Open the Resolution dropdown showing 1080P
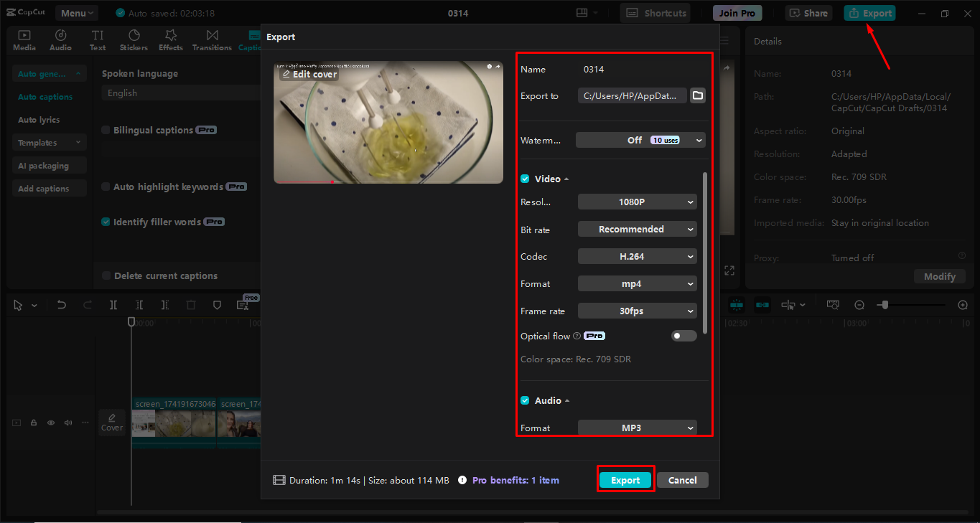This screenshot has height=523, width=980. 637,202
